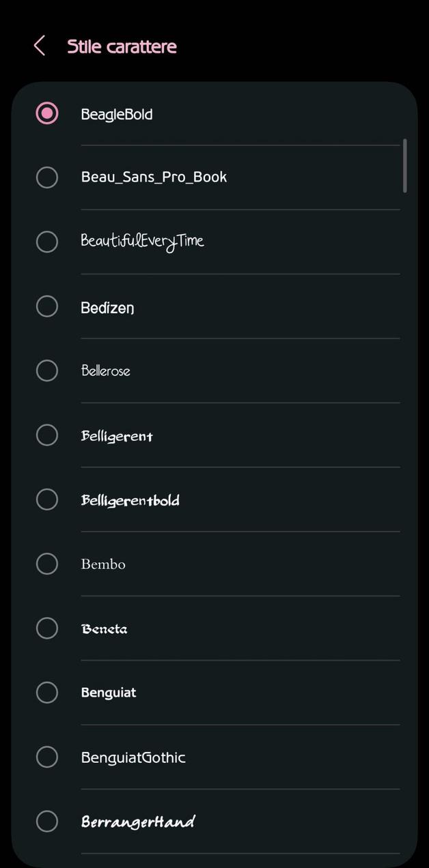The image size is (429, 868).
Task: Choose the BenguiatGothic font
Action: coord(46,757)
